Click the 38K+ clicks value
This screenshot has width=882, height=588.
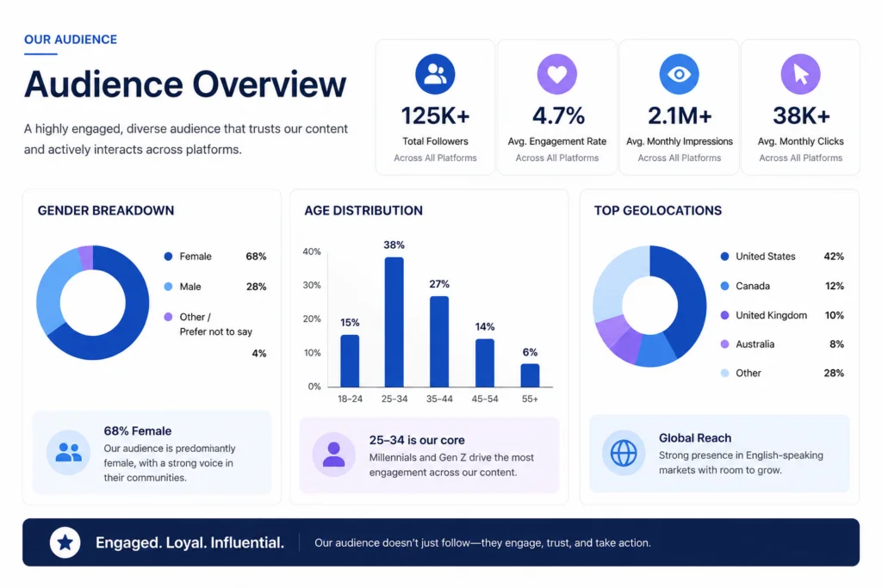pyautogui.click(x=801, y=116)
